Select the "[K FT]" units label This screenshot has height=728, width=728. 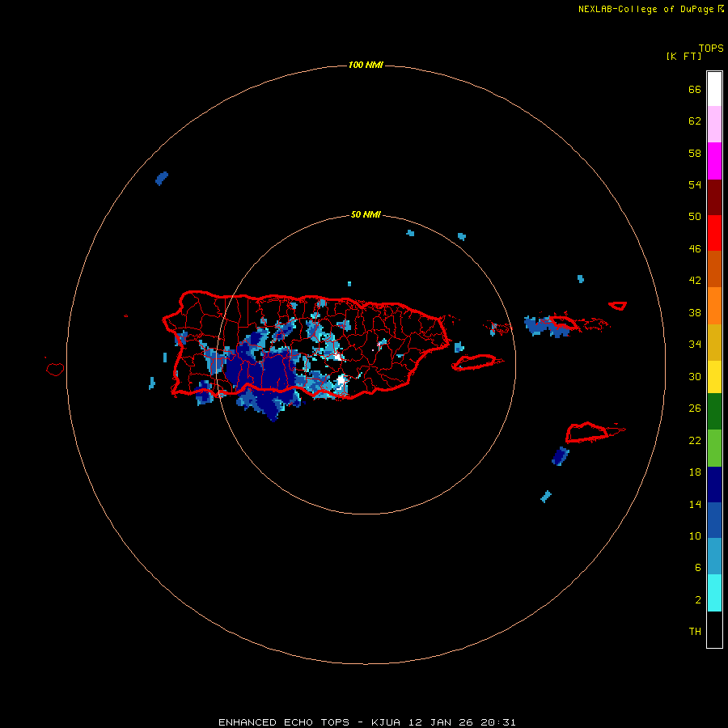(x=684, y=56)
